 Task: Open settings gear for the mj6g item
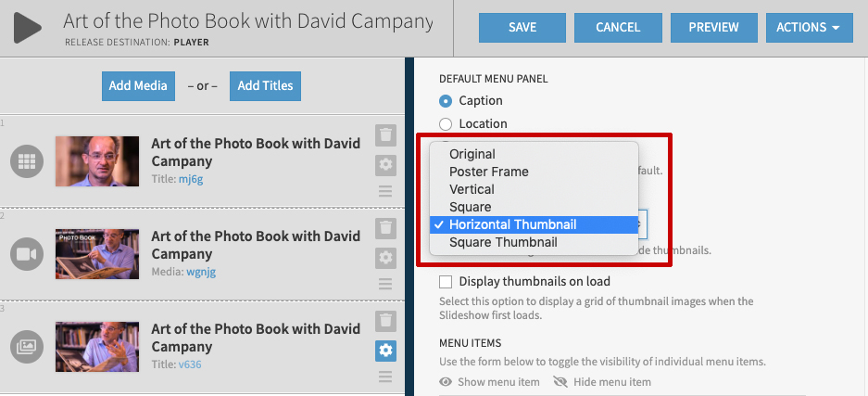[385, 165]
